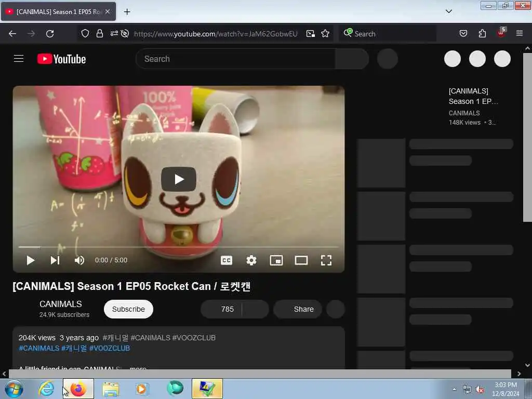Share the video
This screenshot has width=532, height=399.
pyautogui.click(x=298, y=309)
